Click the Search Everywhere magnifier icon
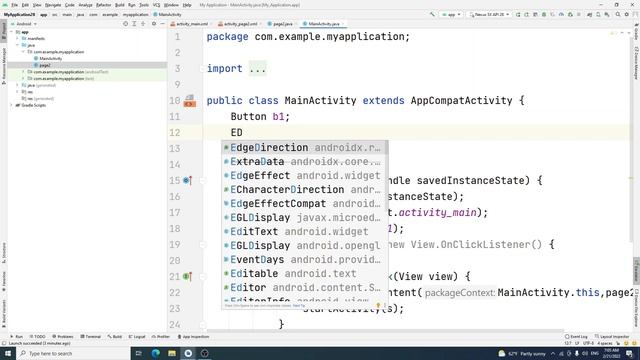 (x=618, y=15)
